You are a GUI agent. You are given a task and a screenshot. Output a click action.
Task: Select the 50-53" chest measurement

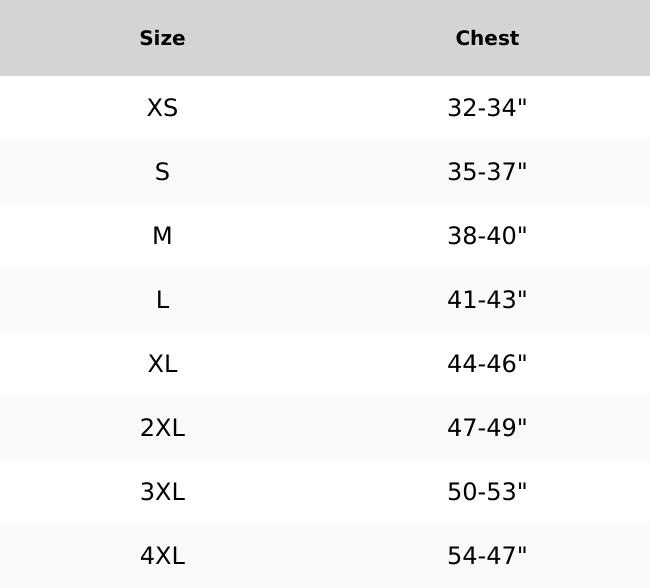click(487, 492)
